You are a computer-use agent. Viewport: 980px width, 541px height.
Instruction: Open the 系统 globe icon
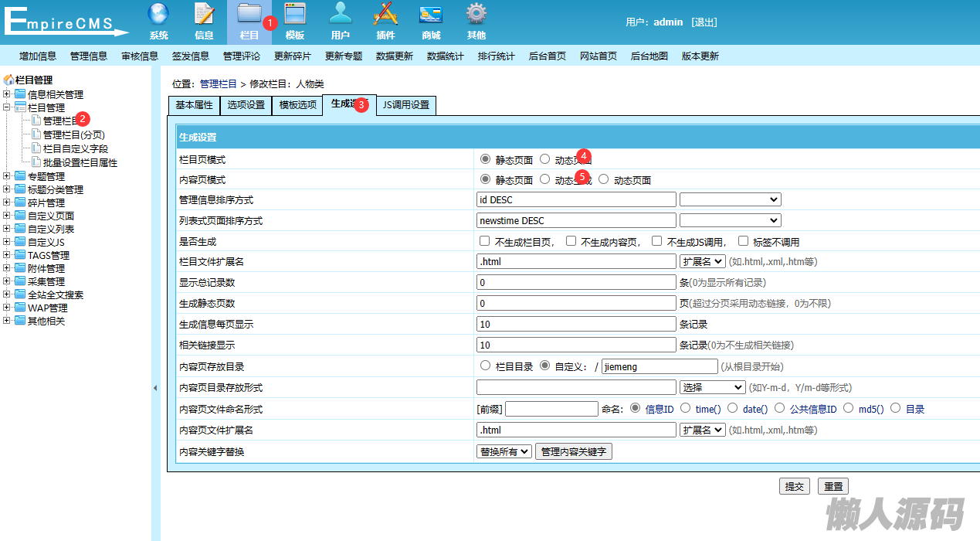click(x=158, y=15)
